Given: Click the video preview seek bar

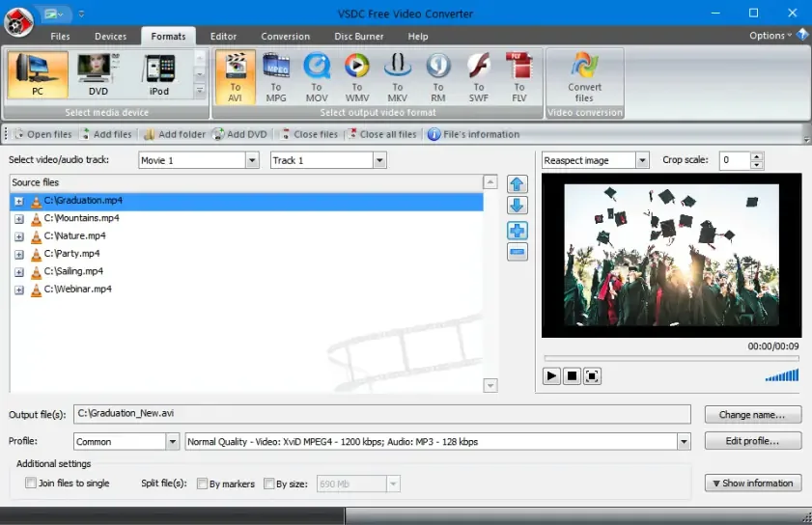Looking at the screenshot, I should [671, 358].
